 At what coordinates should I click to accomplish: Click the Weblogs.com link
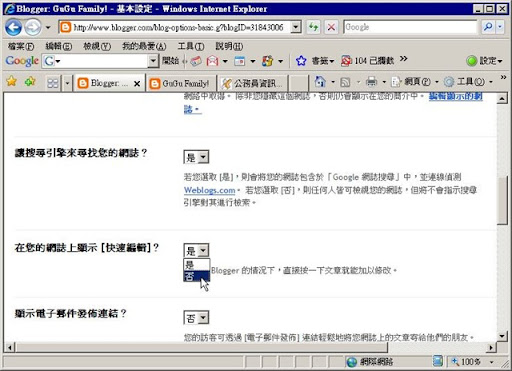pyautogui.click(x=210, y=190)
